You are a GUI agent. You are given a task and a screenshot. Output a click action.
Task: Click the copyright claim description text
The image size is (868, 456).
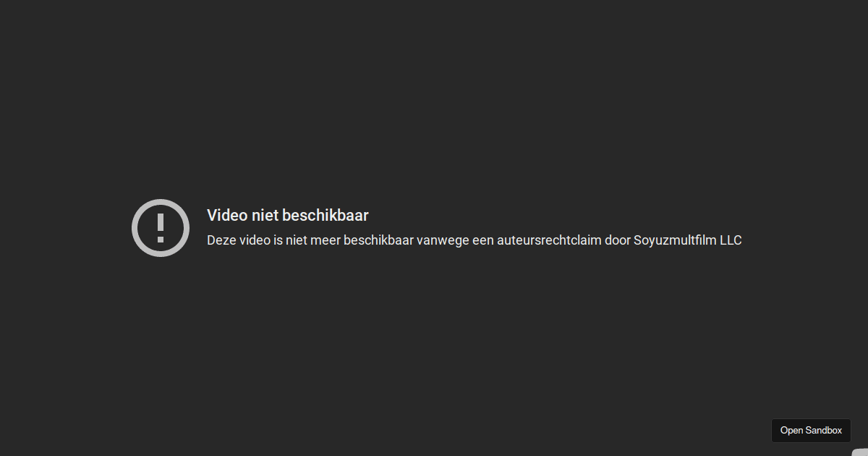coord(475,240)
